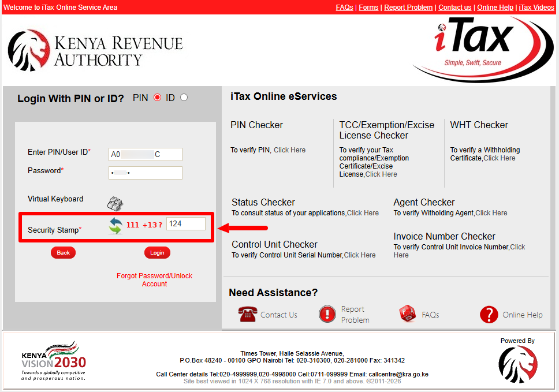The height and width of the screenshot is (392, 559).
Task: Open the FAQs link in the top bar
Action: pyautogui.click(x=344, y=8)
